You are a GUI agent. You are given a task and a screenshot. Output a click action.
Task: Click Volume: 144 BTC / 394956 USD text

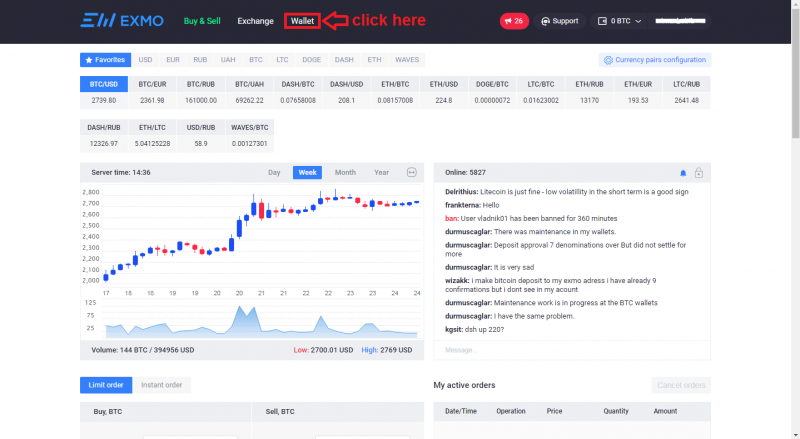(x=143, y=350)
